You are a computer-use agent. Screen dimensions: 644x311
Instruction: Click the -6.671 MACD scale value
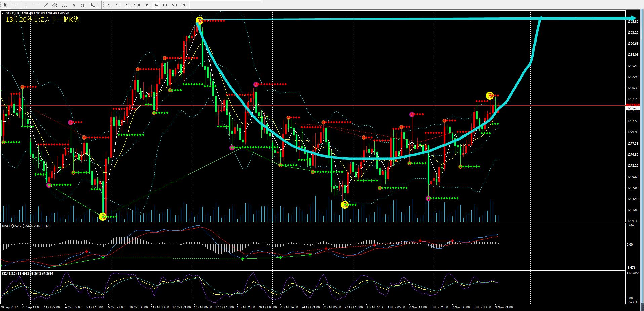tap(630, 267)
